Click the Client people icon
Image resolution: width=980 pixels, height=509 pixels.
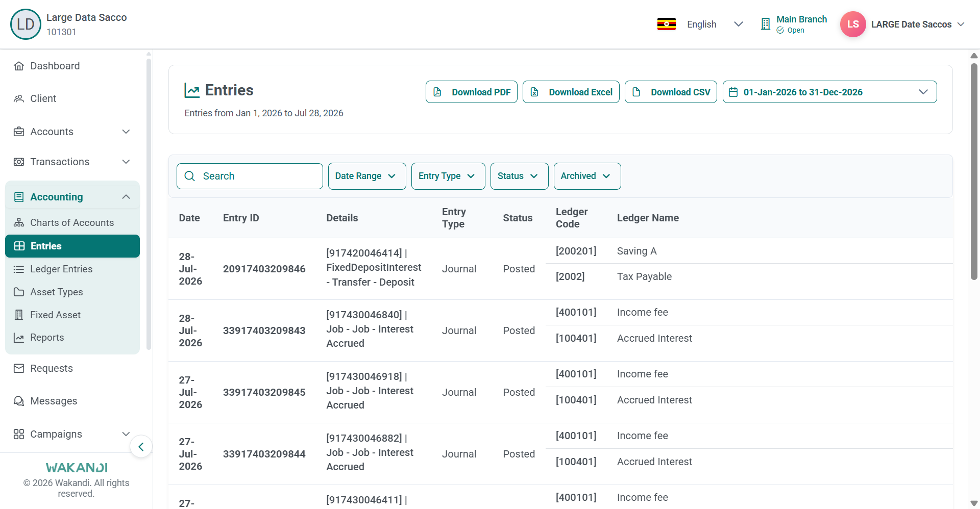pos(19,98)
